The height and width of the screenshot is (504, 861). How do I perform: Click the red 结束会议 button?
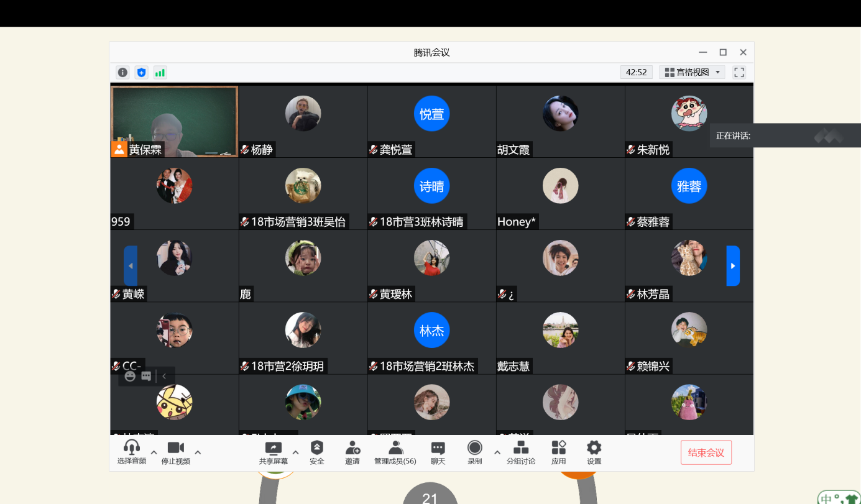(706, 452)
